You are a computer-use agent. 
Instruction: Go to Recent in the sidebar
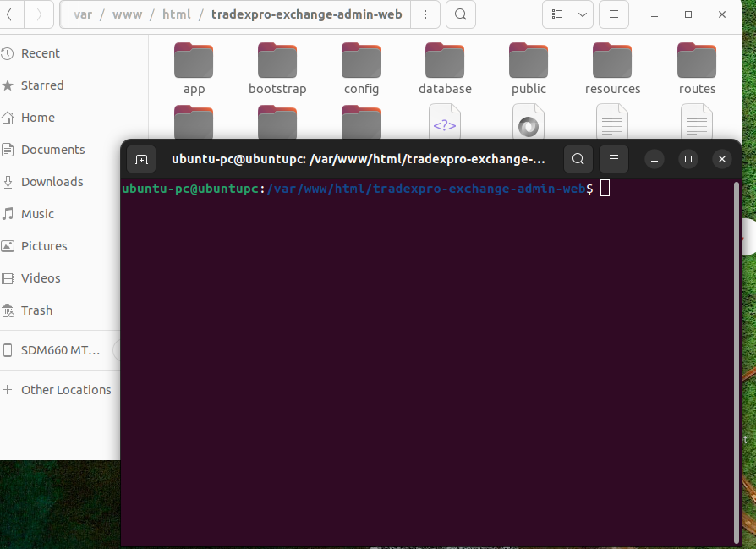pyautogui.click(x=40, y=53)
